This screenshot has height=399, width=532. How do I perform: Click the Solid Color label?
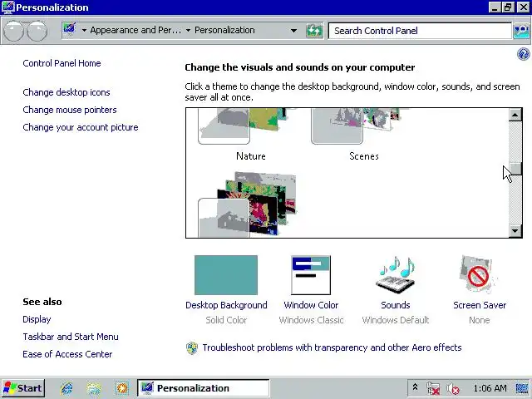click(x=226, y=320)
